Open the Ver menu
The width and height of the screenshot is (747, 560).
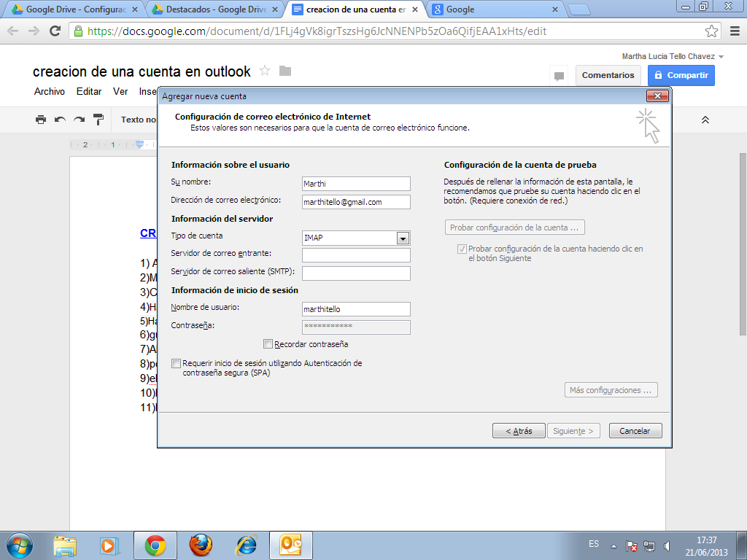tap(120, 91)
